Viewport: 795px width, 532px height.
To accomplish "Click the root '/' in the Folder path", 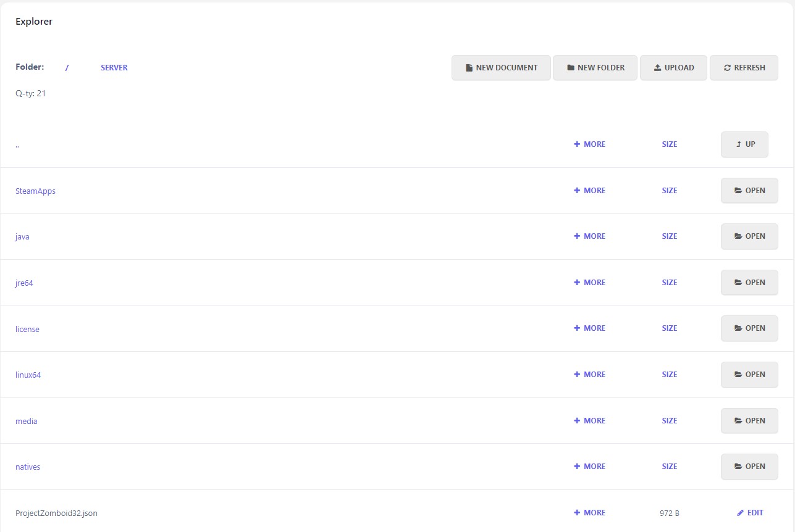I will (x=67, y=68).
